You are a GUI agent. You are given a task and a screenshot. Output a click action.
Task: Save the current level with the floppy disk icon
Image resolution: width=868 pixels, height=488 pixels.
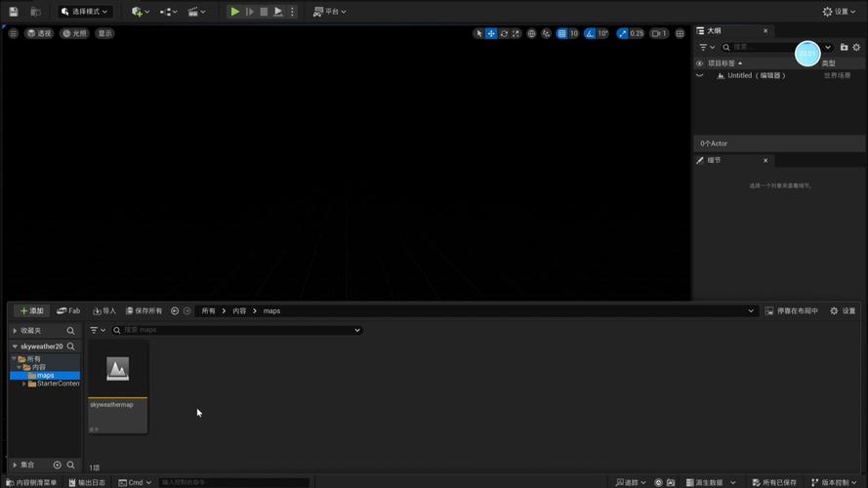14,11
